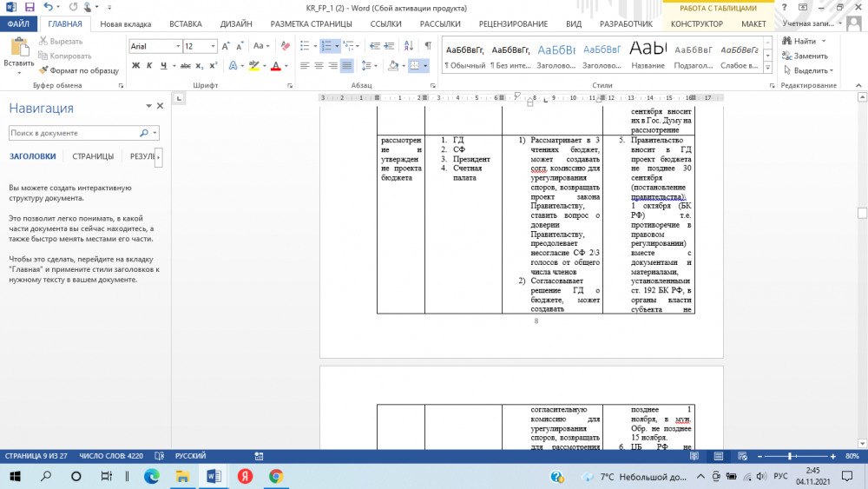The image size is (868, 489).
Task: Toggle bold formatting (Ж)
Action: click(x=136, y=65)
